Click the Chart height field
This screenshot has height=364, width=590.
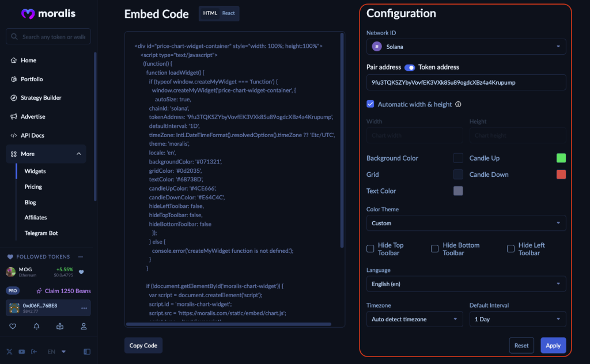[518, 135]
